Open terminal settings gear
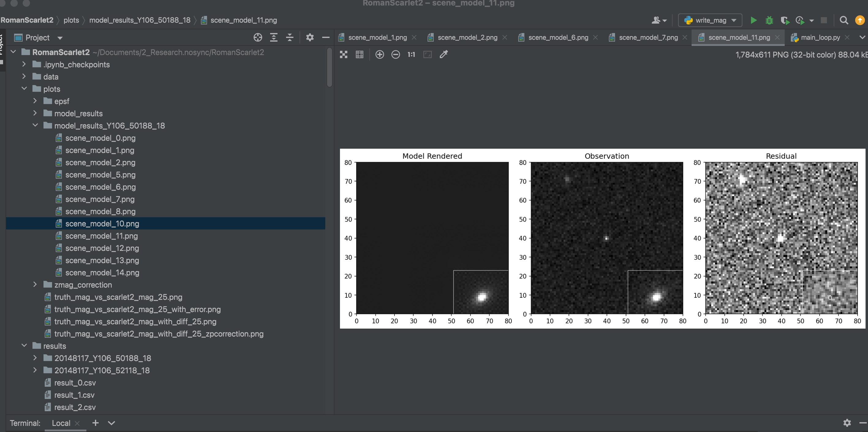The image size is (868, 432). click(847, 423)
